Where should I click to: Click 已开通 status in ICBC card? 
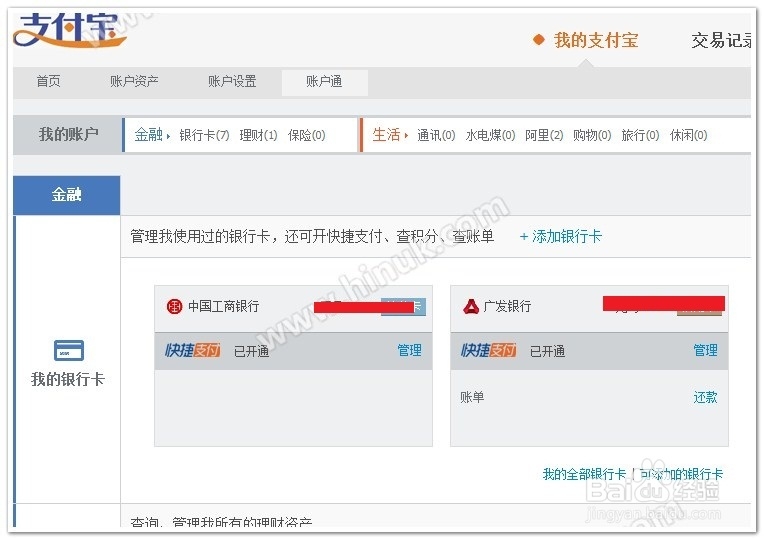[251, 351]
